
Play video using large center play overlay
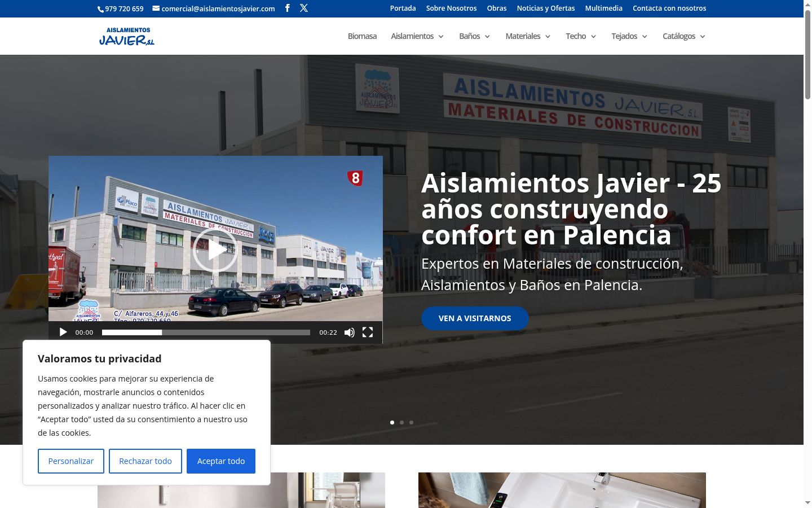(x=215, y=250)
